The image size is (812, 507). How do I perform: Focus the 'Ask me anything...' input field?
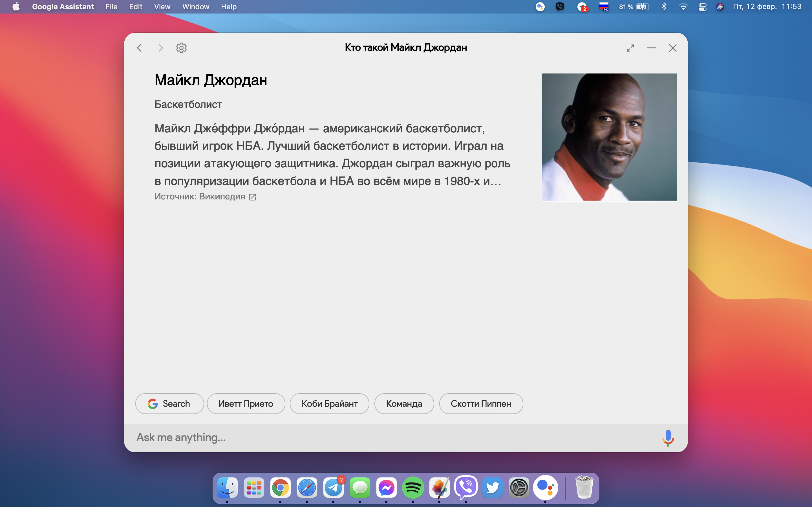coord(386,438)
